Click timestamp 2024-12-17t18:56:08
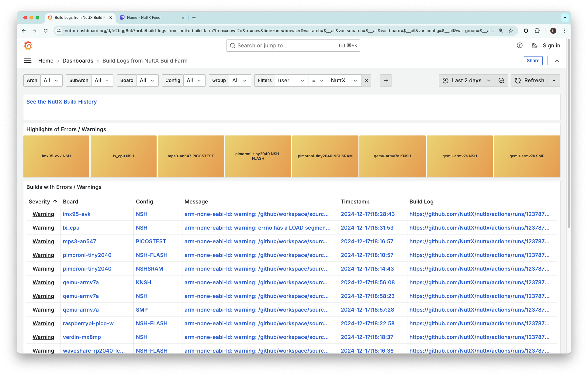The height and width of the screenshot is (376, 588). click(368, 282)
